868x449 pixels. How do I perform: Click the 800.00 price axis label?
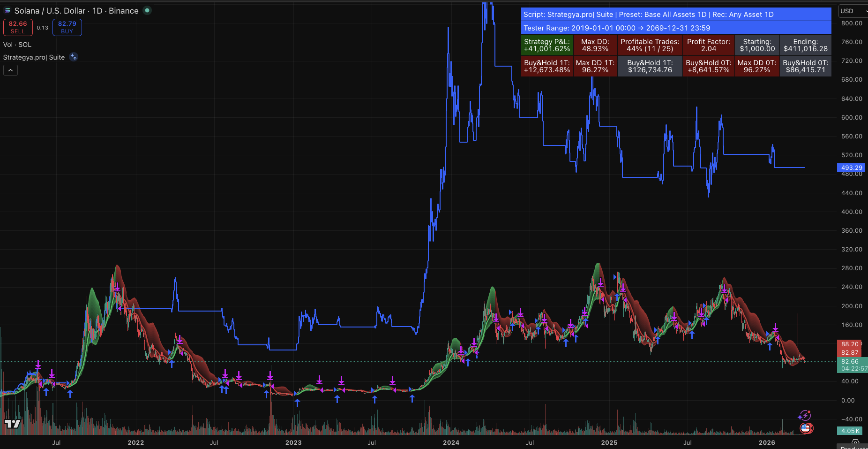click(x=852, y=23)
